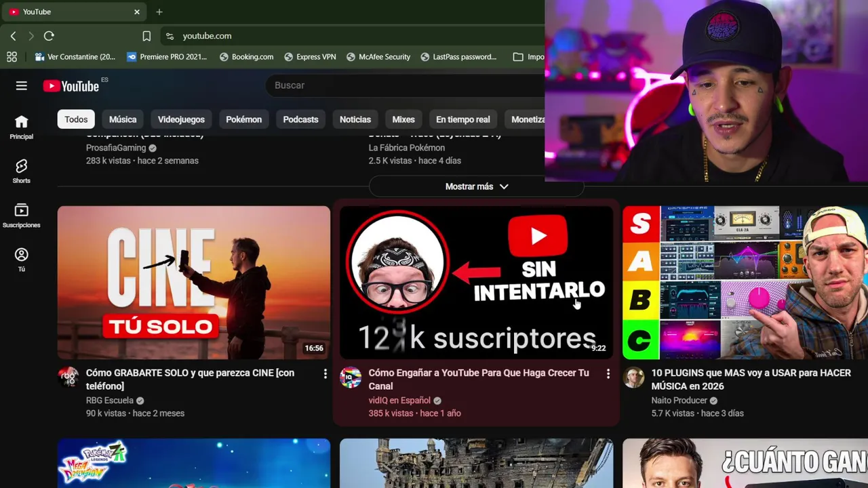Open Express VPN bookmark
The image size is (868, 488).
tap(310, 57)
